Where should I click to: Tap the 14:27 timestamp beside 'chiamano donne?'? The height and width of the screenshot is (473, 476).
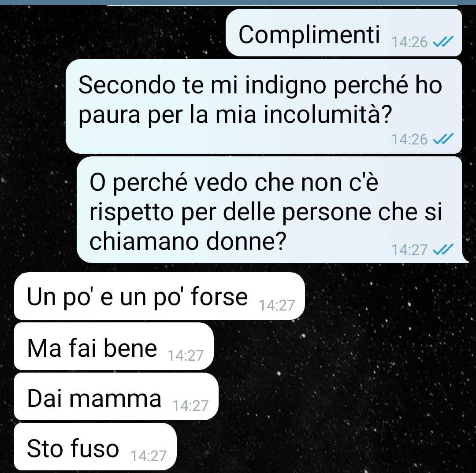[x=409, y=250]
